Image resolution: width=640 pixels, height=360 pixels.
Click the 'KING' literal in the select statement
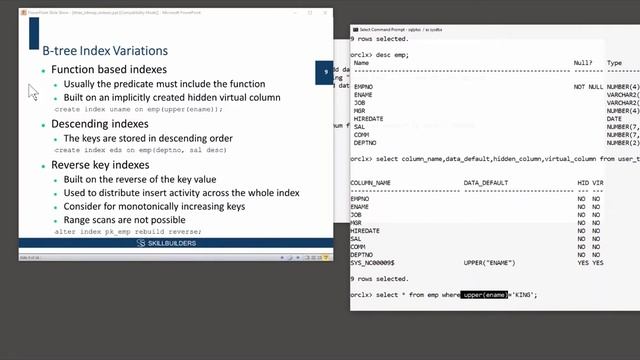point(522,295)
